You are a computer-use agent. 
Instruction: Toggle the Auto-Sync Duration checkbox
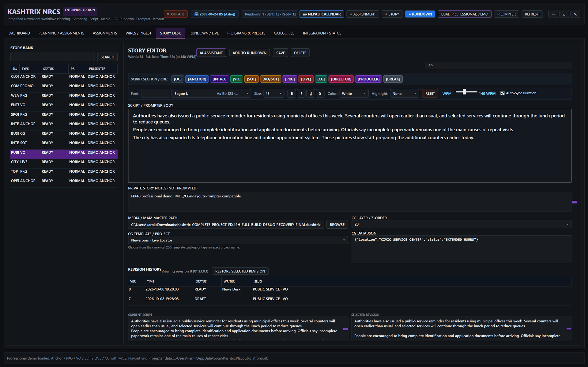tap(502, 93)
